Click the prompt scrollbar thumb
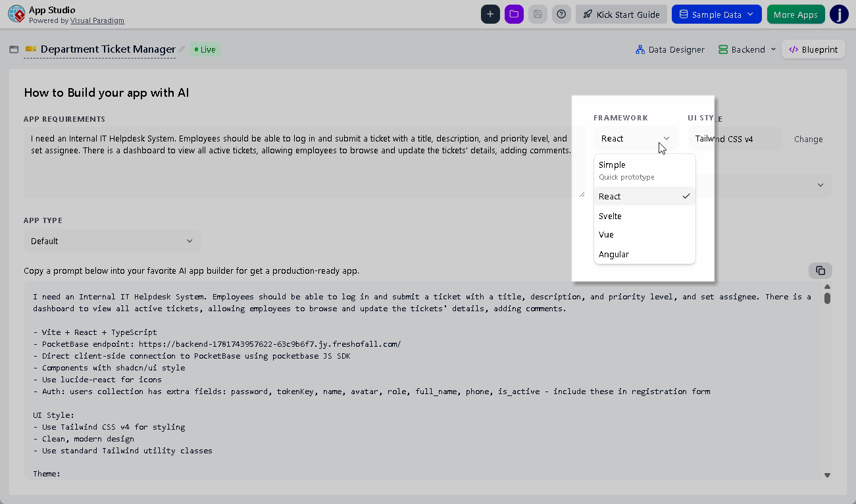 tap(827, 298)
